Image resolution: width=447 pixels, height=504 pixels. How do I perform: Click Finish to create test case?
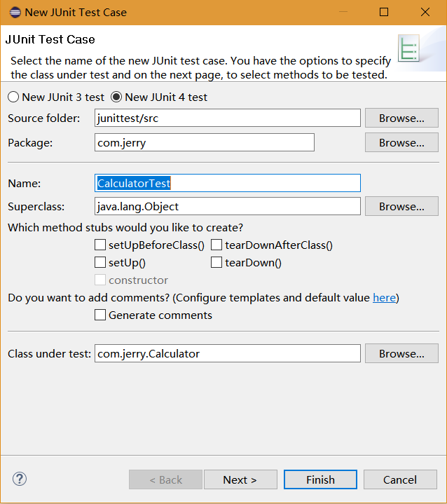[x=320, y=479]
